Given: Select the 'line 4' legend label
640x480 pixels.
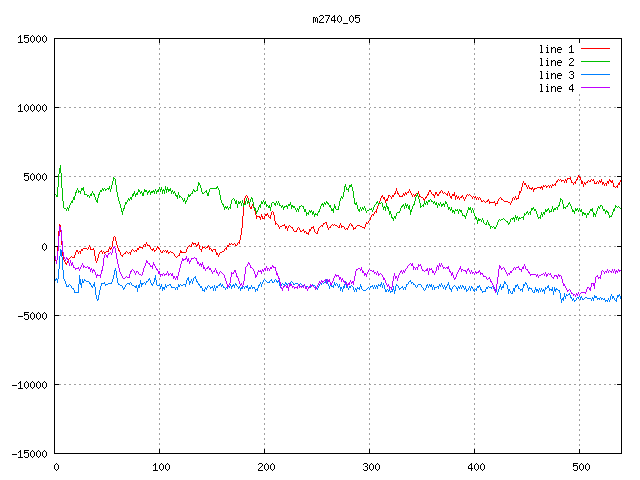Looking at the screenshot, I should pyautogui.click(x=557, y=88).
